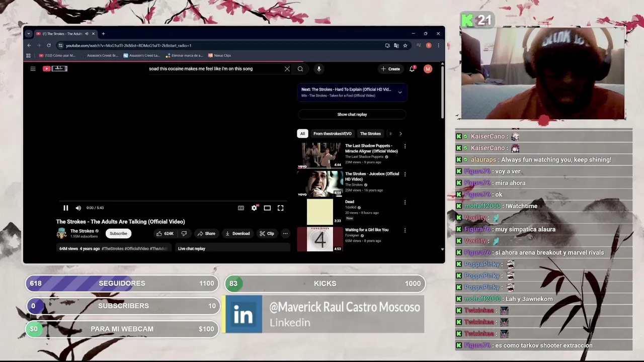Image resolution: width=644 pixels, height=362 pixels.
Task: Open the Chrome media controls icon
Action: (x=418, y=45)
